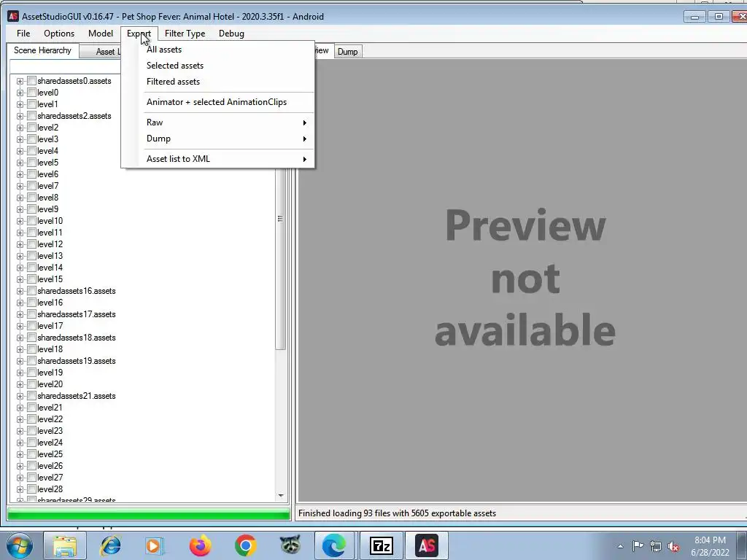Check the level10 checkbox
747x560 pixels.
[32, 220]
